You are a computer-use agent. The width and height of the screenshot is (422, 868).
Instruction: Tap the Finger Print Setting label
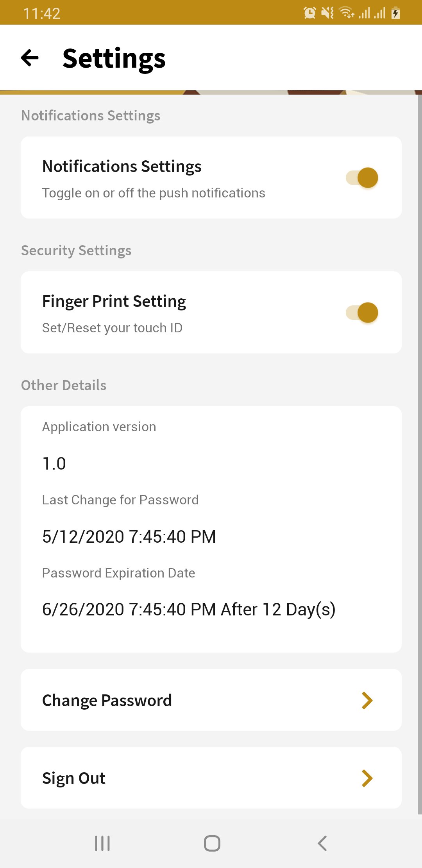pos(114,301)
